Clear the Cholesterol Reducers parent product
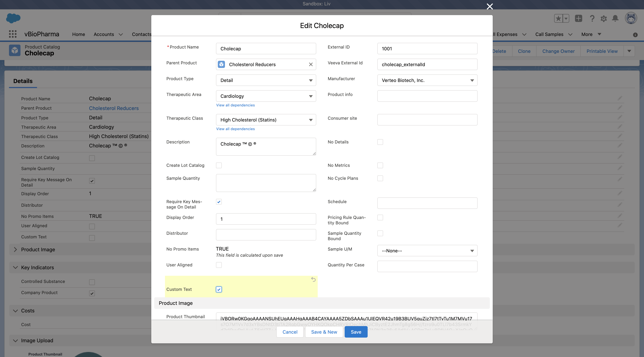The width and height of the screenshot is (644, 357). [x=311, y=65]
